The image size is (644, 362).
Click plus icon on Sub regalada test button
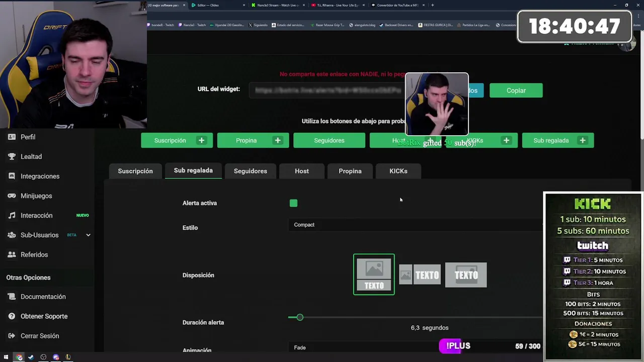tap(583, 140)
